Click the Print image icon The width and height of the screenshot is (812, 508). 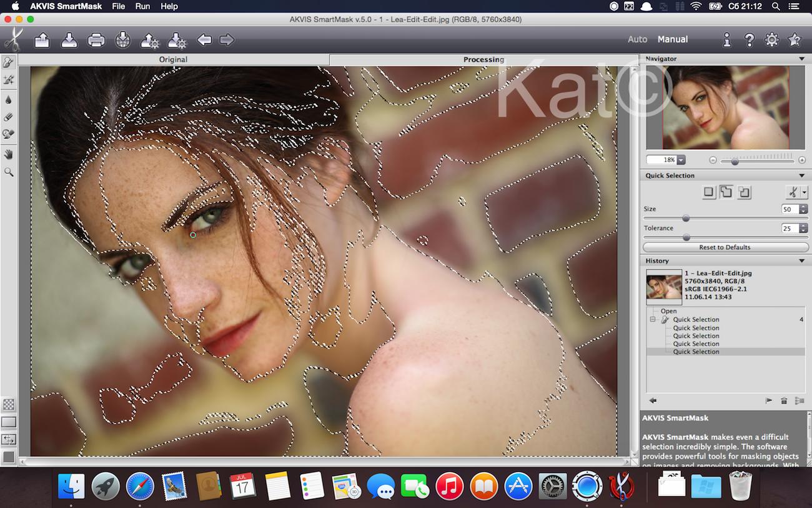pyautogui.click(x=96, y=41)
